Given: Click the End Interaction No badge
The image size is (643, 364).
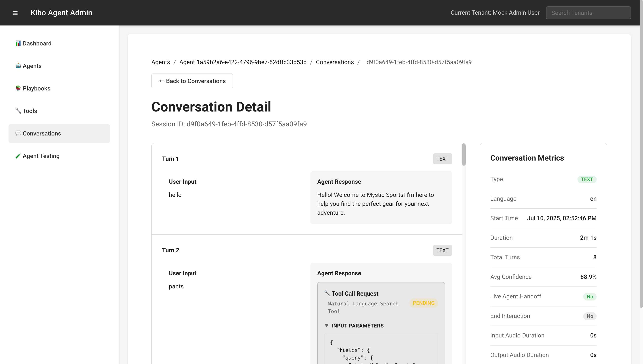Looking at the screenshot, I should tap(590, 316).
